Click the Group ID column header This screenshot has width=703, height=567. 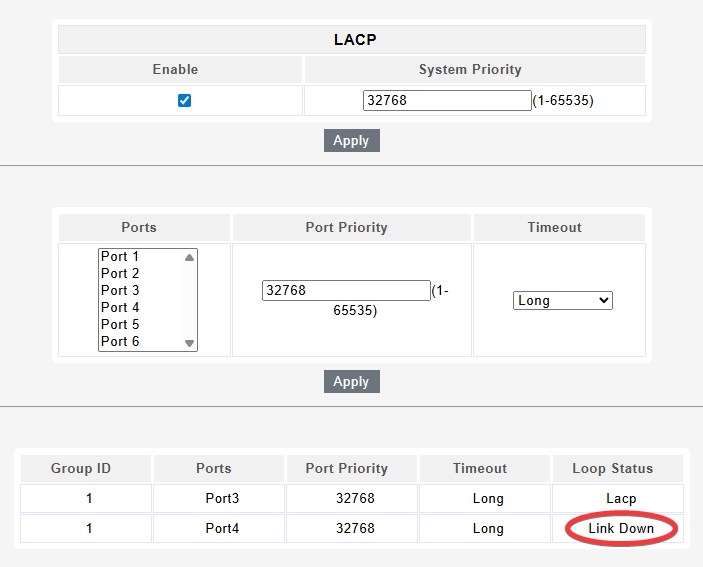coord(81,468)
